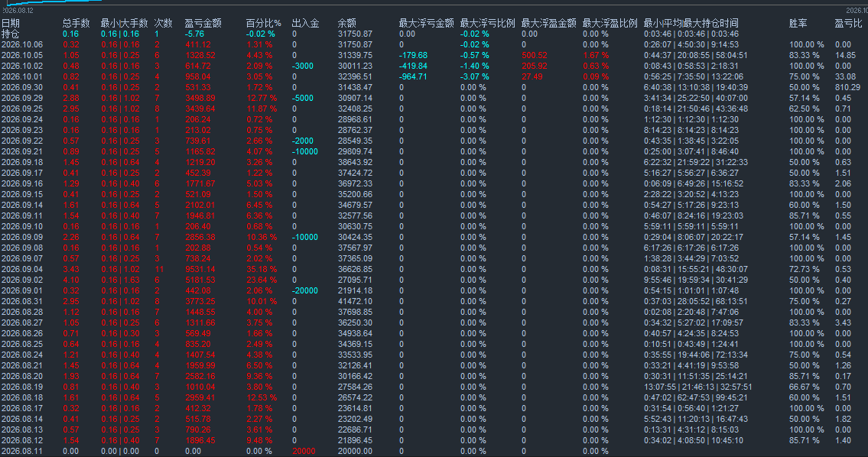Click the 最大浮盈比例 column header
868x457 pixels.
click(x=610, y=23)
